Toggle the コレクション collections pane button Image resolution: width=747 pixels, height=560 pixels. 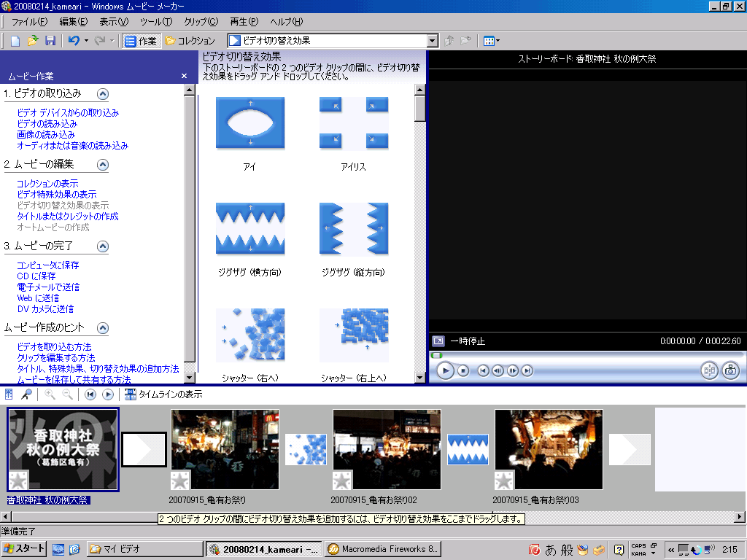pyautogui.click(x=190, y=41)
